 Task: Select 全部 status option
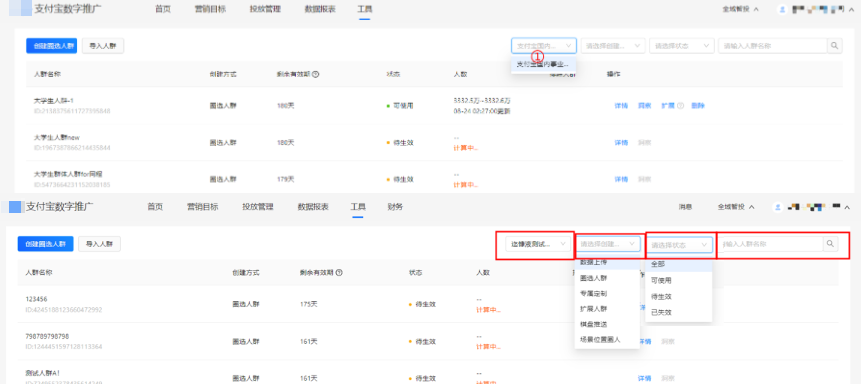pos(679,264)
